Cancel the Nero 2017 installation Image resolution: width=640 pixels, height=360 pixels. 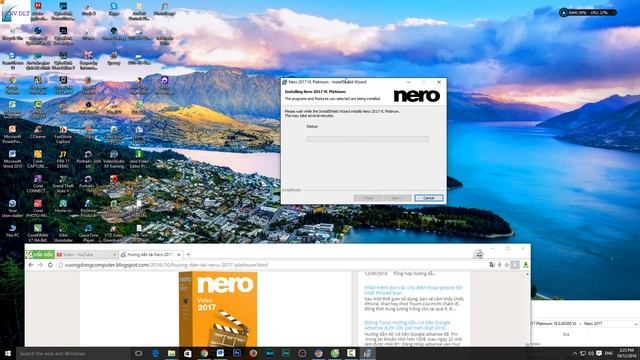click(x=429, y=198)
